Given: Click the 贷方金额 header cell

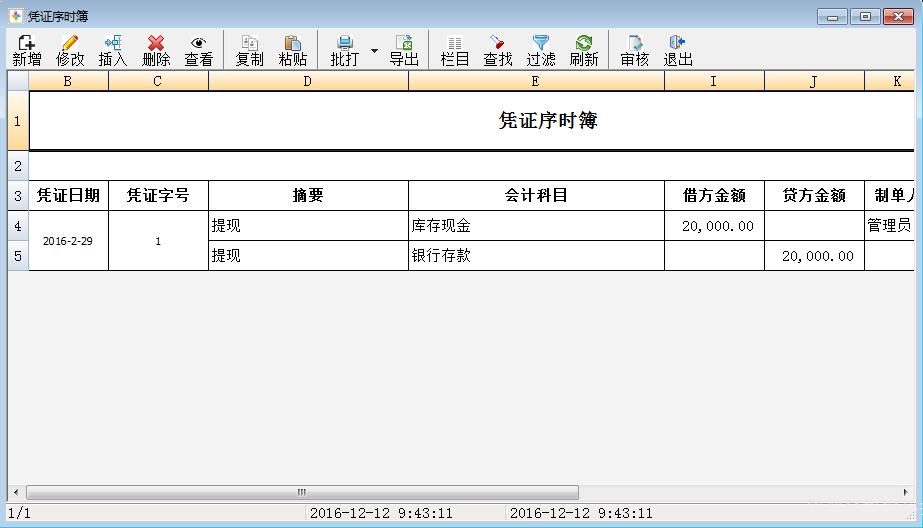Looking at the screenshot, I should [x=814, y=195].
